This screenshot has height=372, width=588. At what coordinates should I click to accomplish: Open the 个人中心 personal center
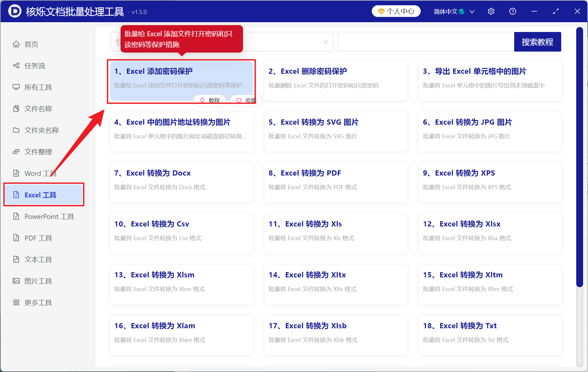[x=396, y=11]
